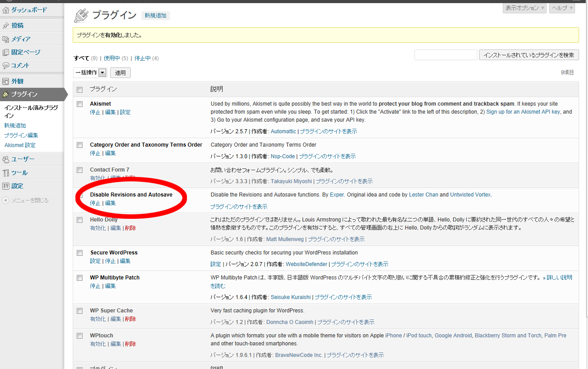Screen dimensions: 588x369
Task: Show すべて plugins filter
Action: 82,58
